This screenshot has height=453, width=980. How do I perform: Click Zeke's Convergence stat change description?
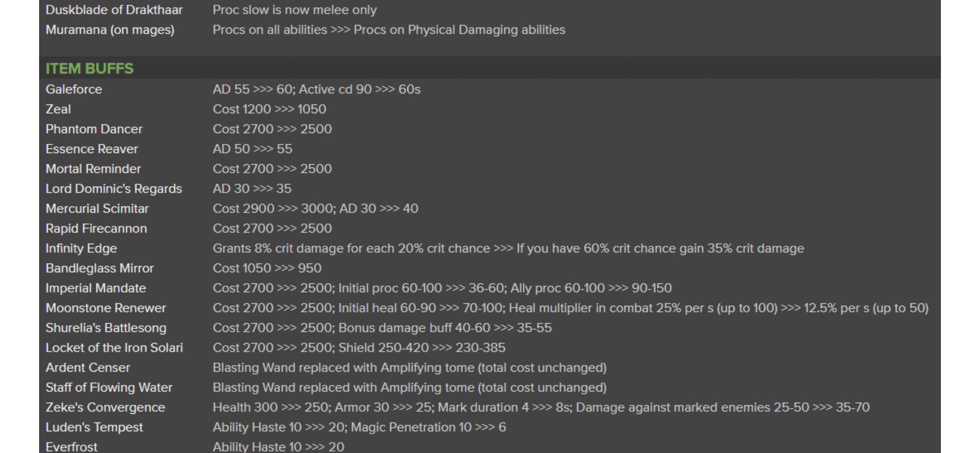(x=541, y=407)
